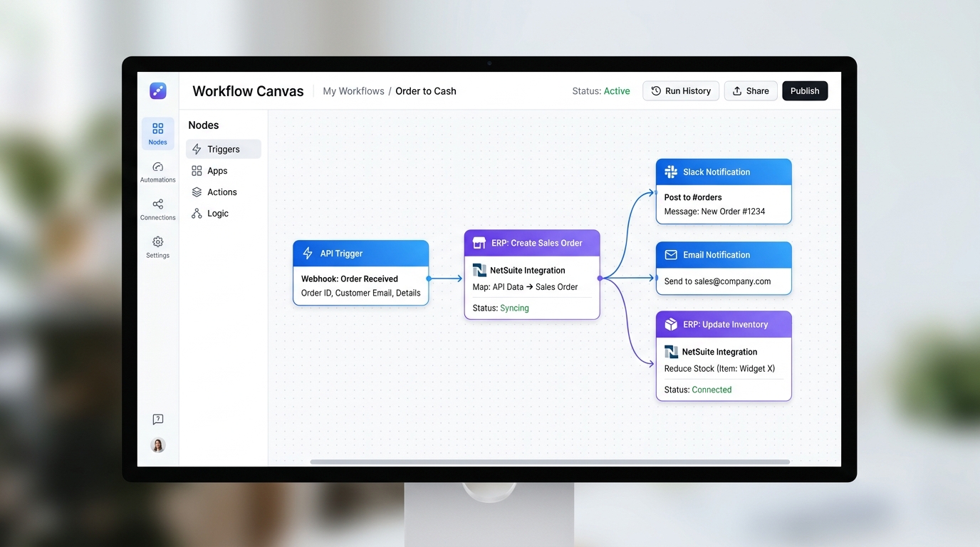This screenshot has height=547, width=980.
Task: Select the API Trigger node header
Action: 361,254
